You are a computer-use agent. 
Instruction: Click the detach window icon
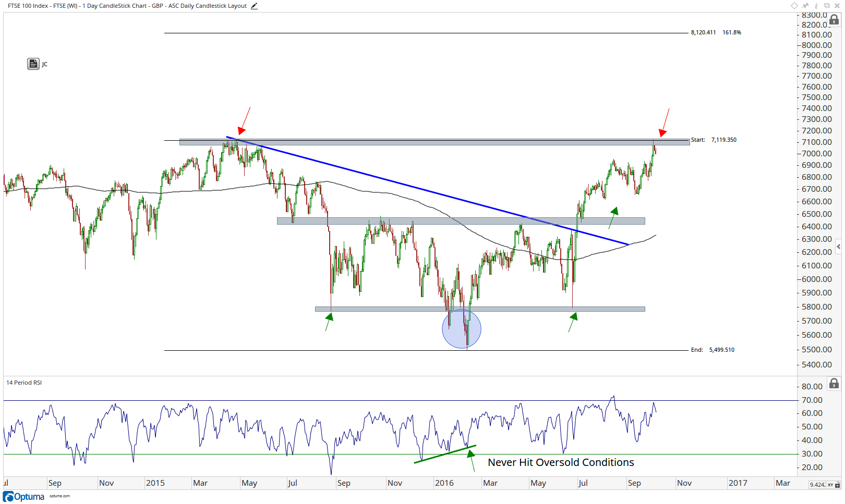(827, 6)
